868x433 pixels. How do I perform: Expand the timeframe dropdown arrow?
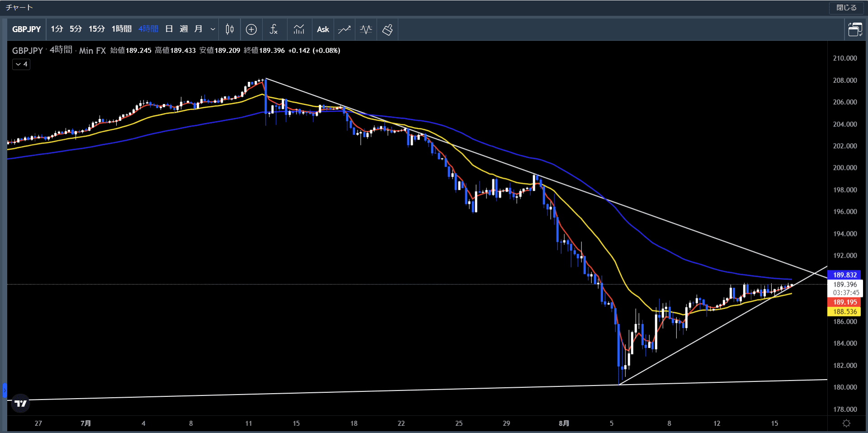pos(213,29)
